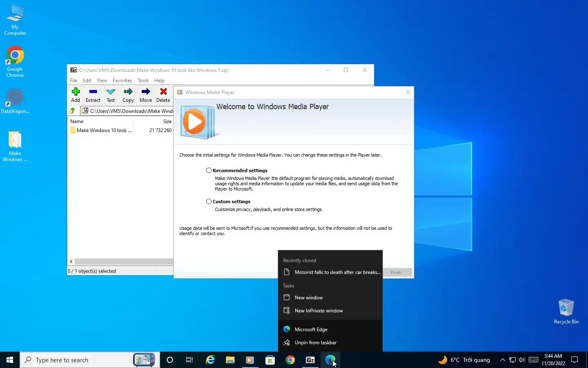
Task: Select the Make Windows zip desktop icon
Action: point(15,146)
